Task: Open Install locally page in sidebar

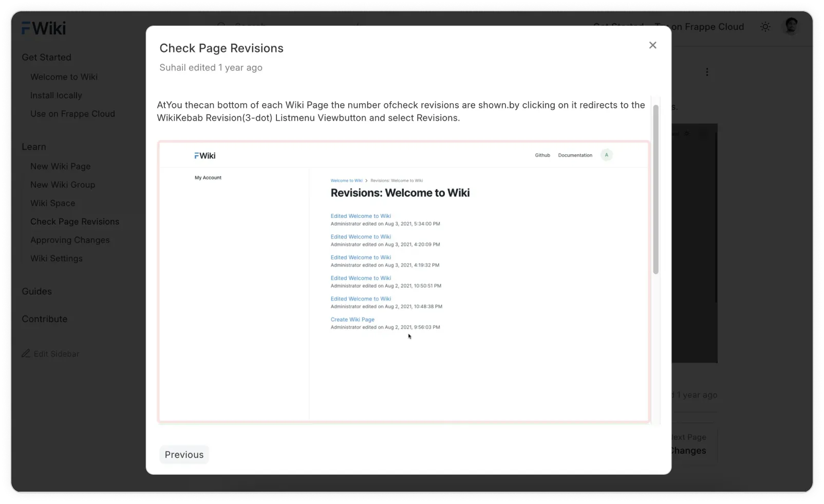Action: [x=56, y=95]
